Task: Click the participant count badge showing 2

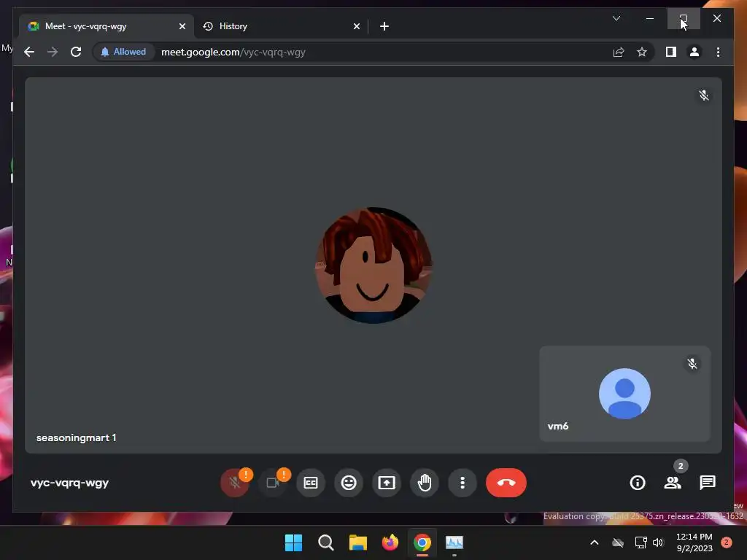Action: [x=681, y=466]
